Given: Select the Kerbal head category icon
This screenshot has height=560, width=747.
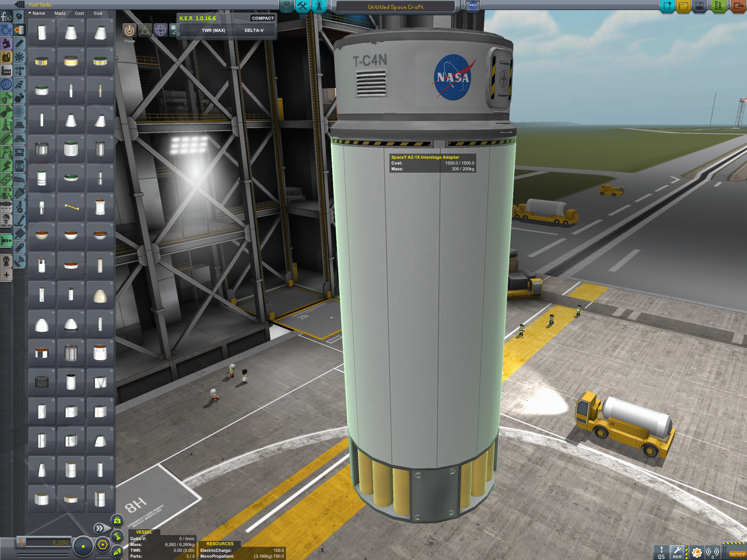Looking at the screenshot, I should pyautogui.click(x=6, y=261).
